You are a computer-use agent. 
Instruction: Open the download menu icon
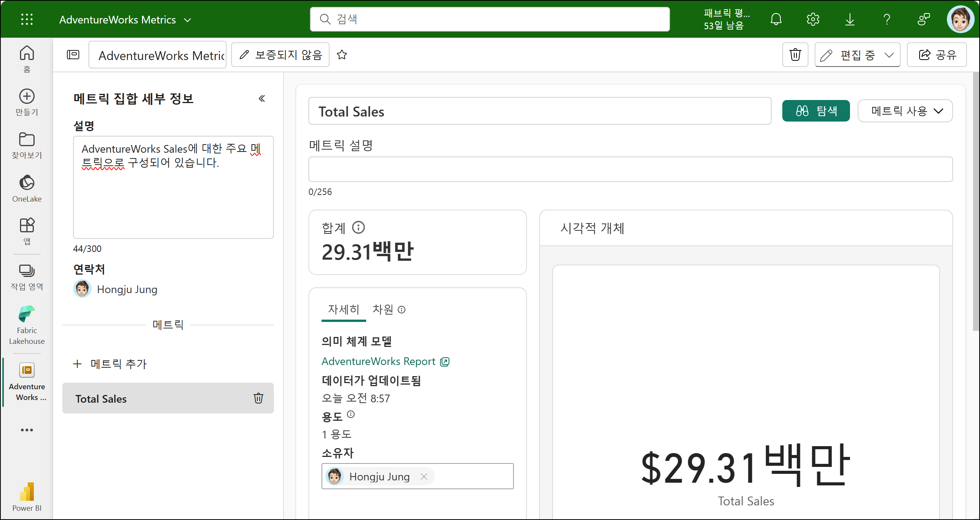tap(850, 19)
